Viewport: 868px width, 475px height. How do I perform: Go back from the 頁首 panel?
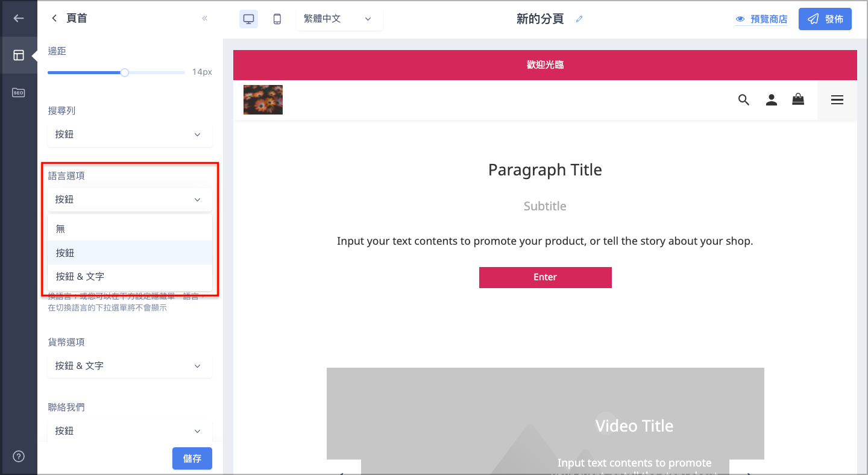(x=54, y=18)
